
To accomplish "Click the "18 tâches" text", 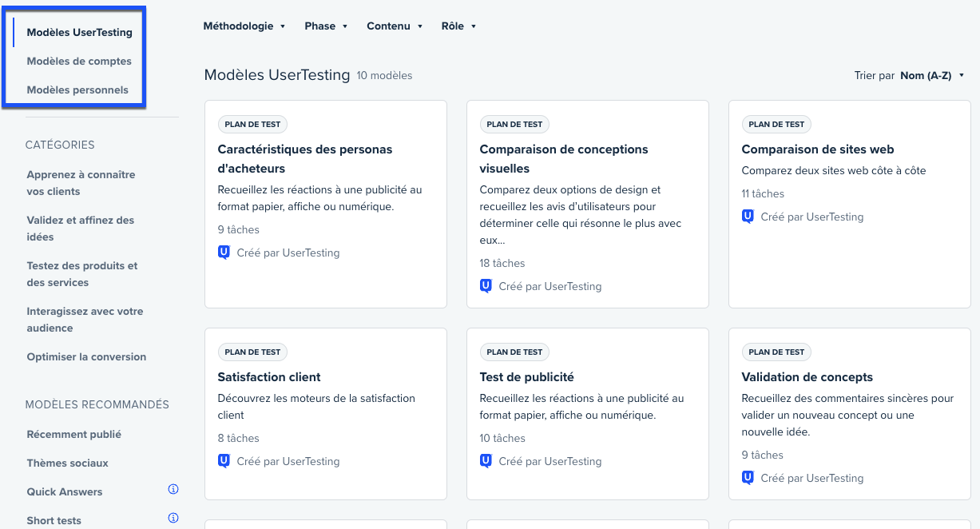I will point(502,263).
